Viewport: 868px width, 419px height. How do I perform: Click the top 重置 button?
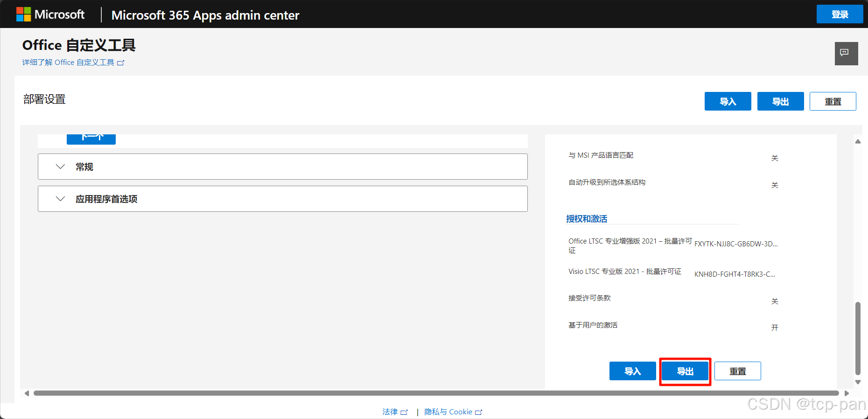(833, 101)
